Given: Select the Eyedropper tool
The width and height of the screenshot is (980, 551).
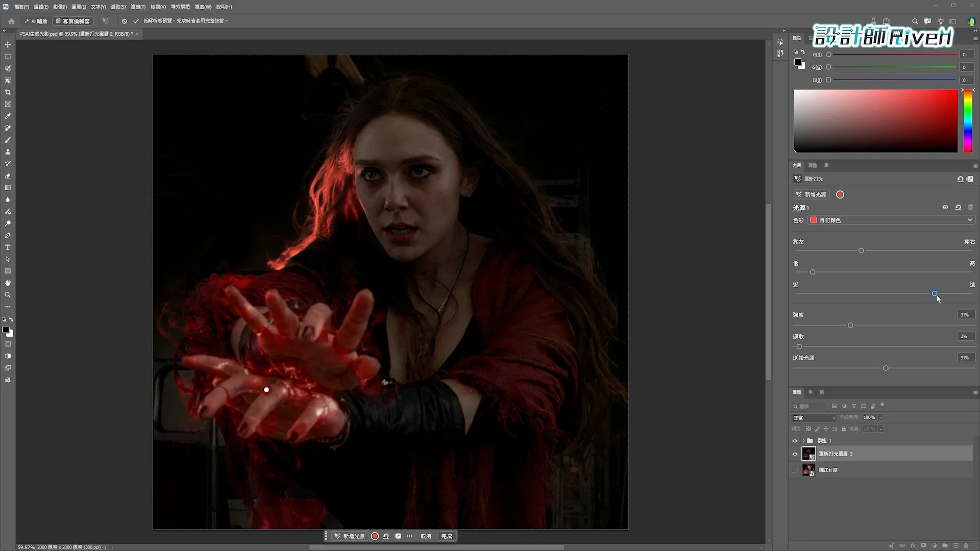Looking at the screenshot, I should pos(8,116).
